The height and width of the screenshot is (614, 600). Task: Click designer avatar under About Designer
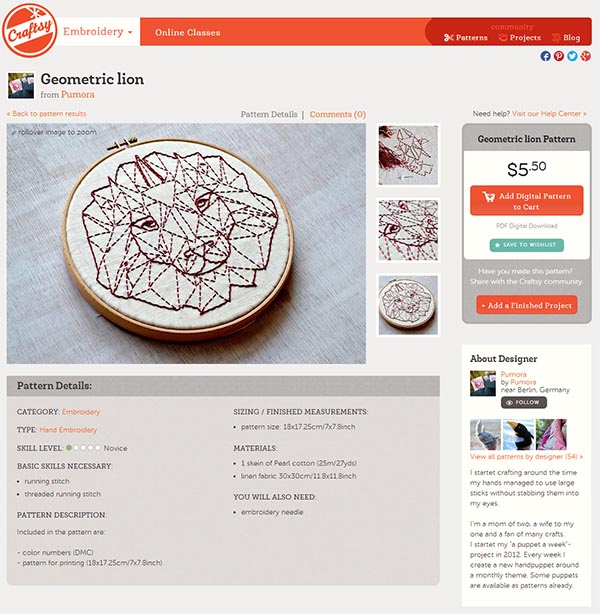coord(483,383)
